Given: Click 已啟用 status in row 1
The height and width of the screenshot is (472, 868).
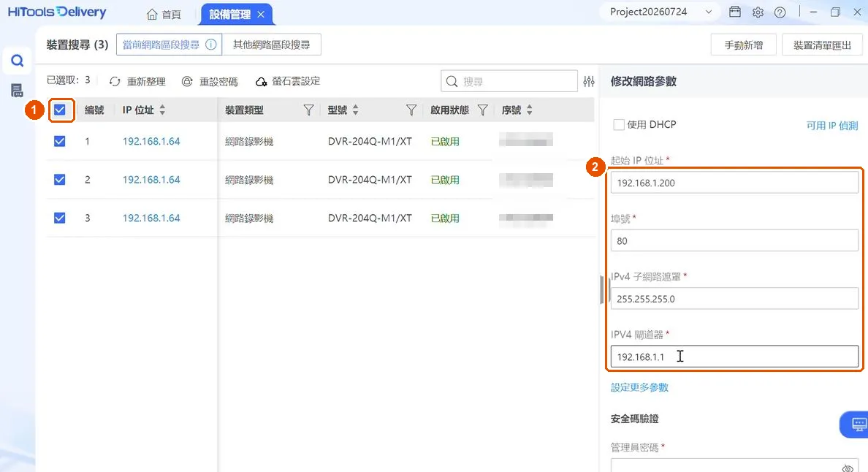Looking at the screenshot, I should (x=445, y=142).
